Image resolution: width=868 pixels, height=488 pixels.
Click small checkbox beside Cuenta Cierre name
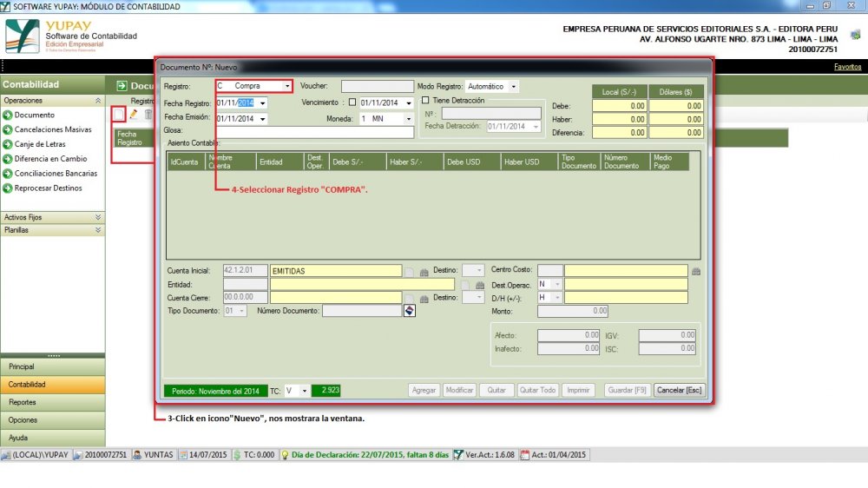click(x=409, y=299)
